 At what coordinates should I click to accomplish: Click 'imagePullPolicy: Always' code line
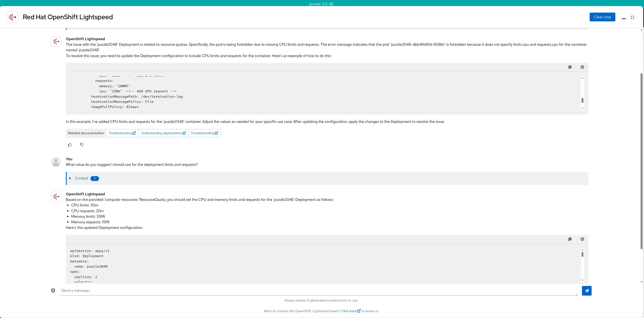click(115, 107)
